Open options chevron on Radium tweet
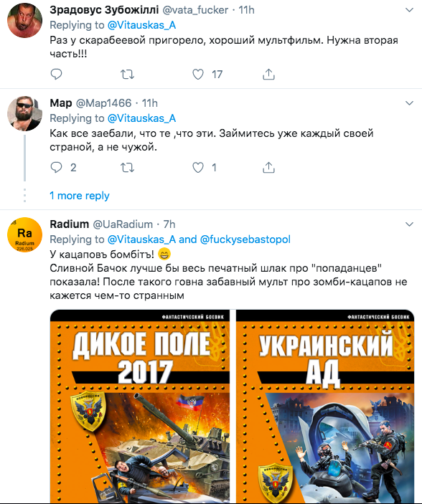The height and width of the screenshot is (504, 422). point(409,224)
